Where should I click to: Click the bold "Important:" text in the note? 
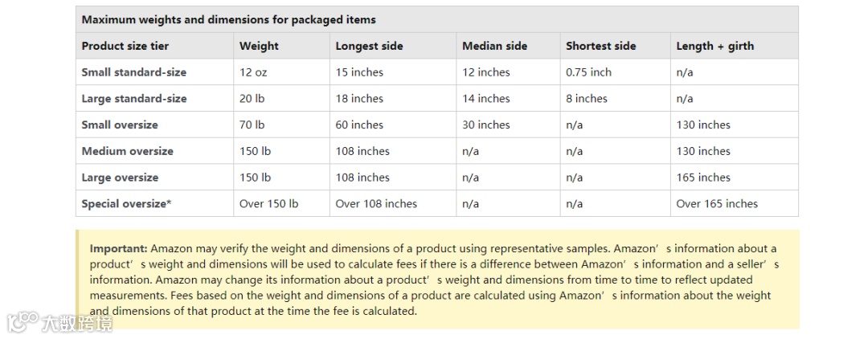tap(118, 249)
